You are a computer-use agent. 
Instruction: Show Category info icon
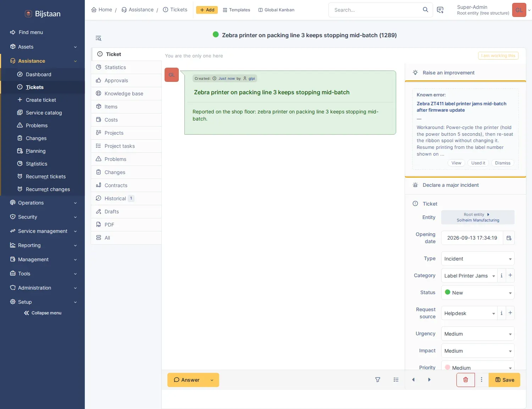pyautogui.click(x=501, y=275)
